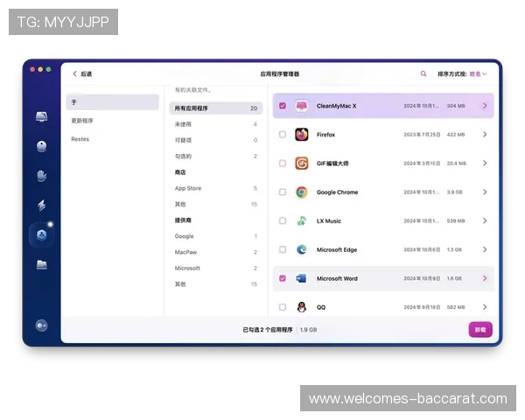This screenshot has height=420, width=525.
Task: Expand GIF 编辑大师 row chevron
Action: pos(485,164)
